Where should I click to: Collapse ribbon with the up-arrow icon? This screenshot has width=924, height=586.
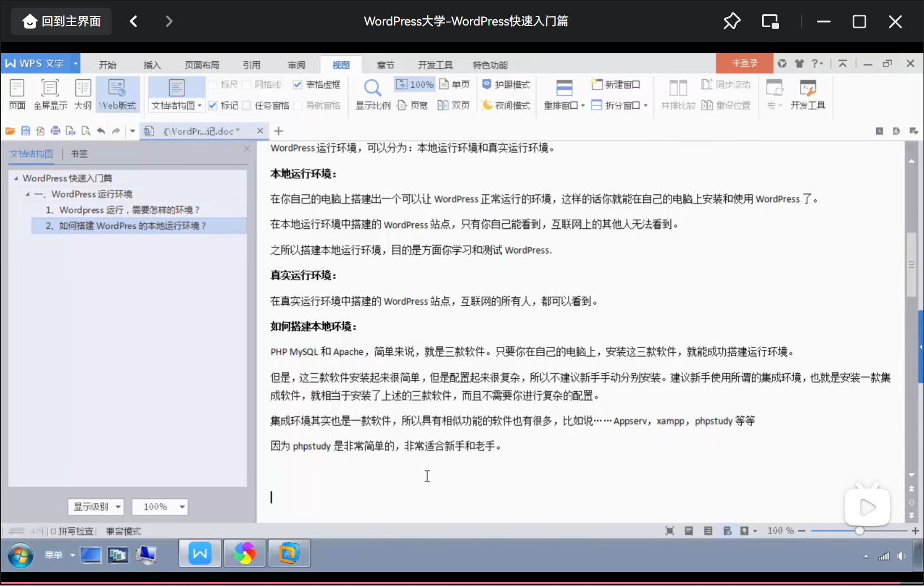tap(842, 63)
